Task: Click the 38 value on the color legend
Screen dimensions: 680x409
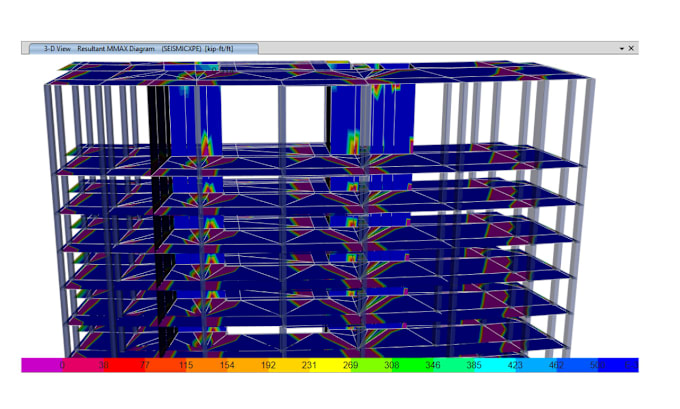Action: [103, 365]
